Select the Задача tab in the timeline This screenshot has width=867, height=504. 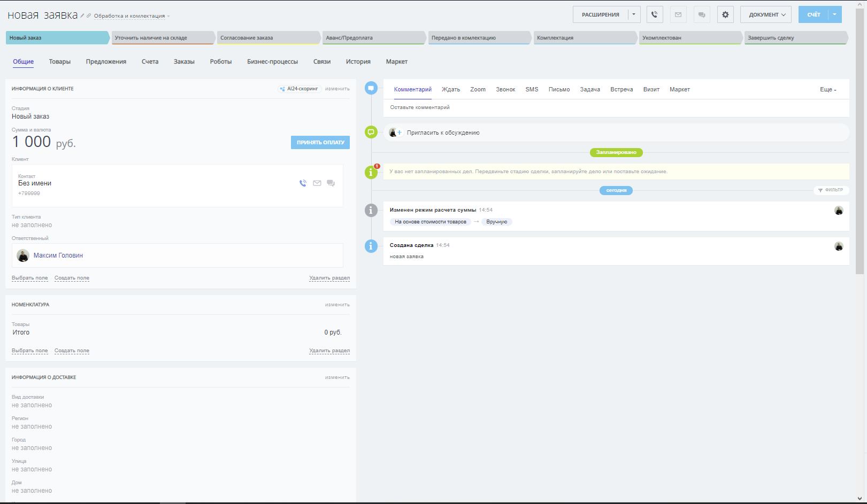pyautogui.click(x=590, y=90)
